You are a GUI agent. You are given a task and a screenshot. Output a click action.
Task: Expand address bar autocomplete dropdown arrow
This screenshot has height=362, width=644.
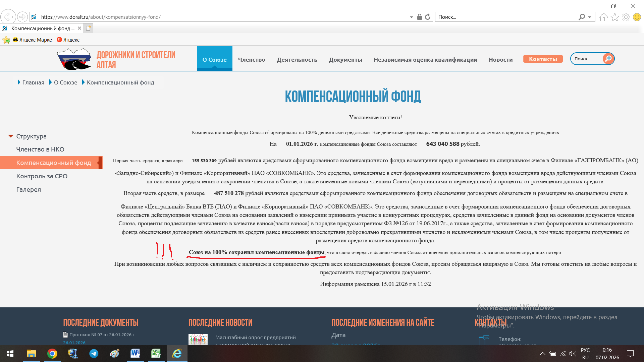[x=411, y=17]
